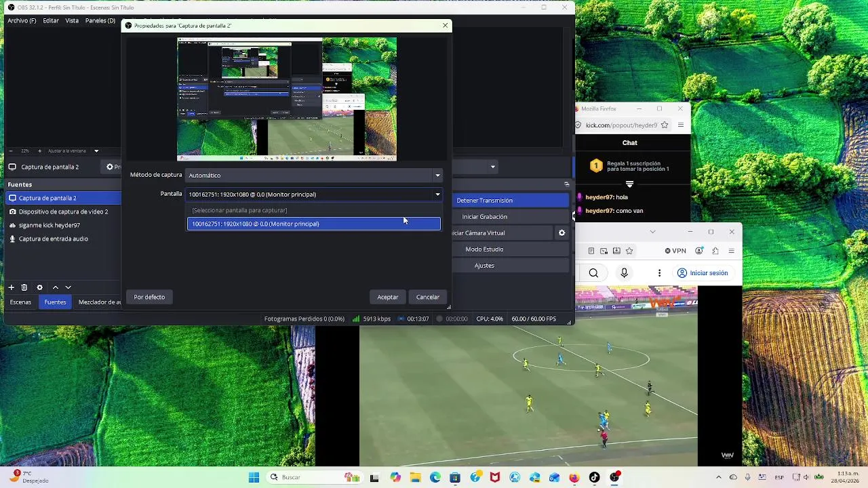Zoom in the preview with the plus control
The width and height of the screenshot is (868, 488).
click(x=39, y=150)
